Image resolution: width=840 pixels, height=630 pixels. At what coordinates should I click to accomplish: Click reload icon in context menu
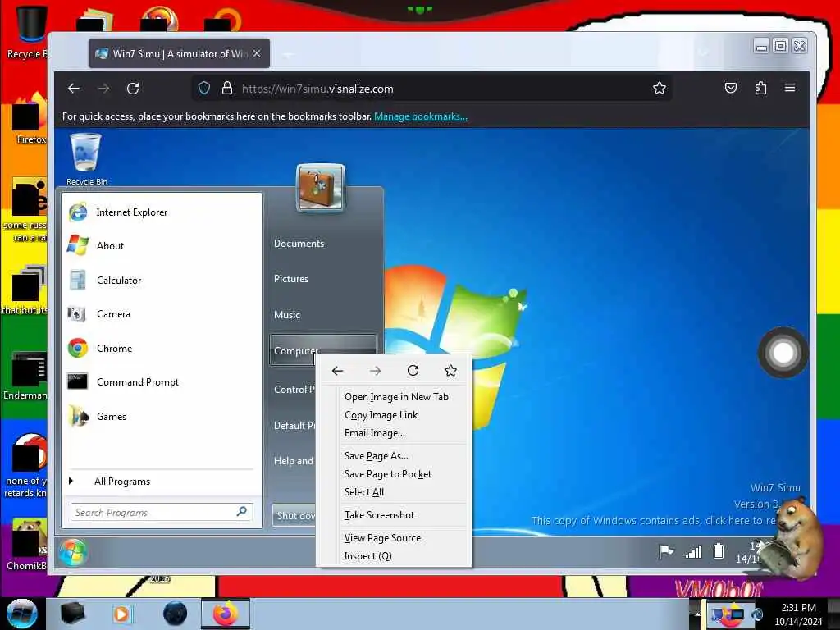[x=413, y=371]
